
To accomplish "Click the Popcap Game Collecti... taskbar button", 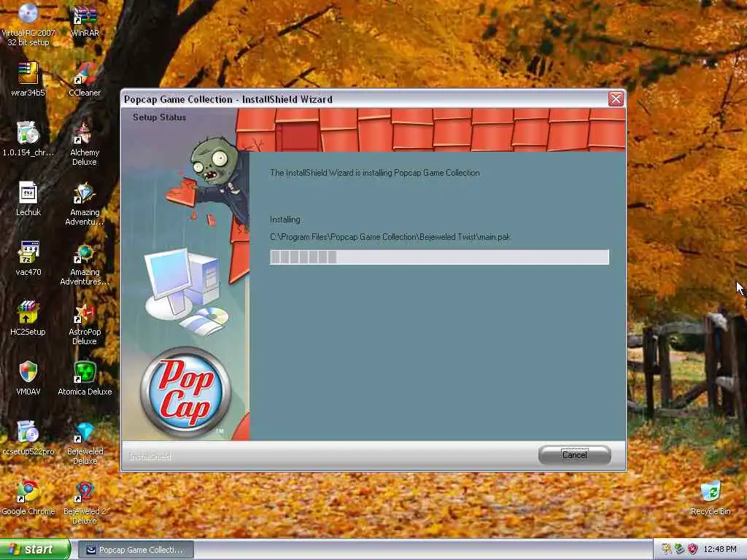I will [x=136, y=550].
